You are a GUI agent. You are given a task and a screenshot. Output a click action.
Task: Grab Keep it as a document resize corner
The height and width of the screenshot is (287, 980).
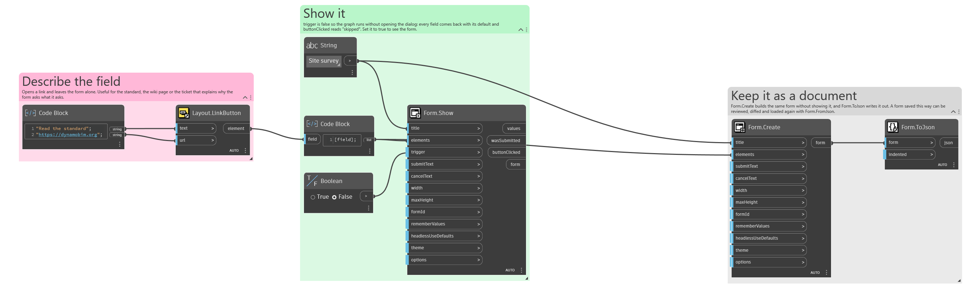pyautogui.click(x=959, y=281)
